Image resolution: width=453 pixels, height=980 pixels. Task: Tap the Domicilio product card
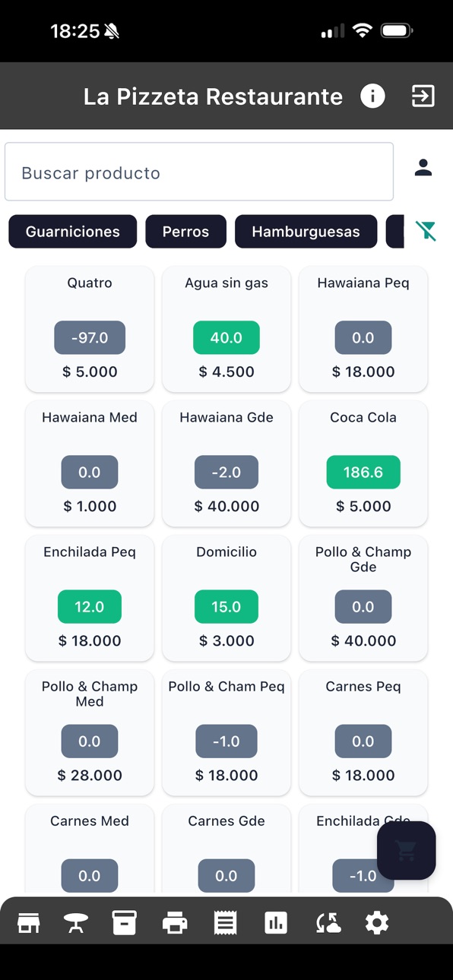click(x=226, y=598)
